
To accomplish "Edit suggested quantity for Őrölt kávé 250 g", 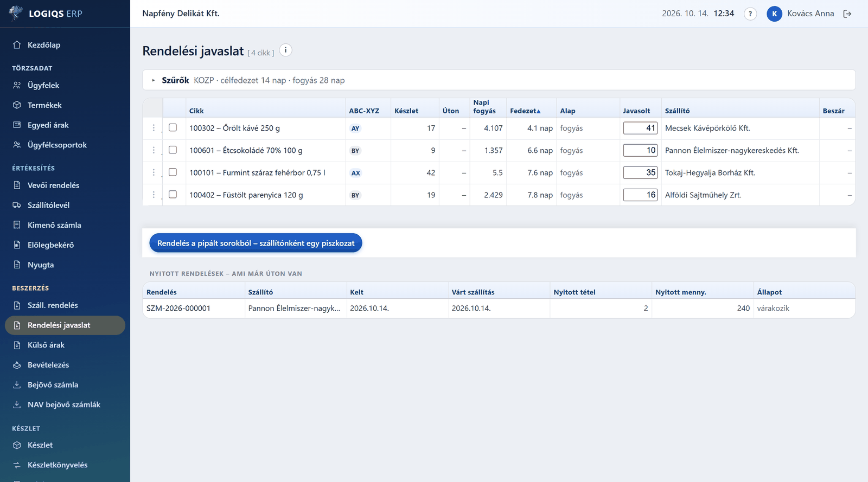I will click(640, 128).
